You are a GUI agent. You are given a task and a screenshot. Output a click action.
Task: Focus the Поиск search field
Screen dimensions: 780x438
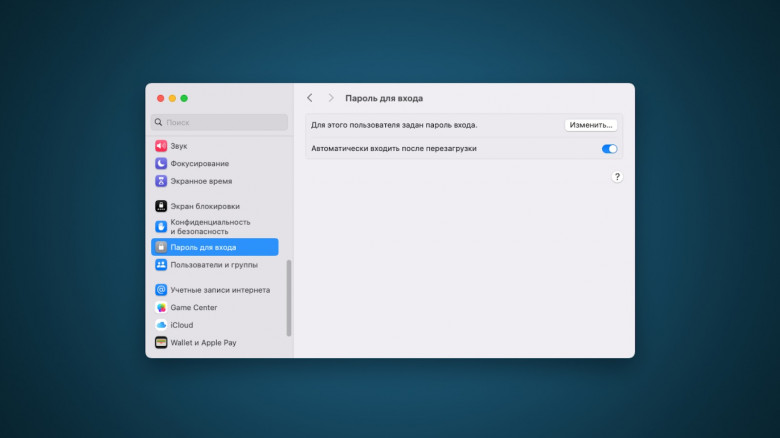point(219,122)
